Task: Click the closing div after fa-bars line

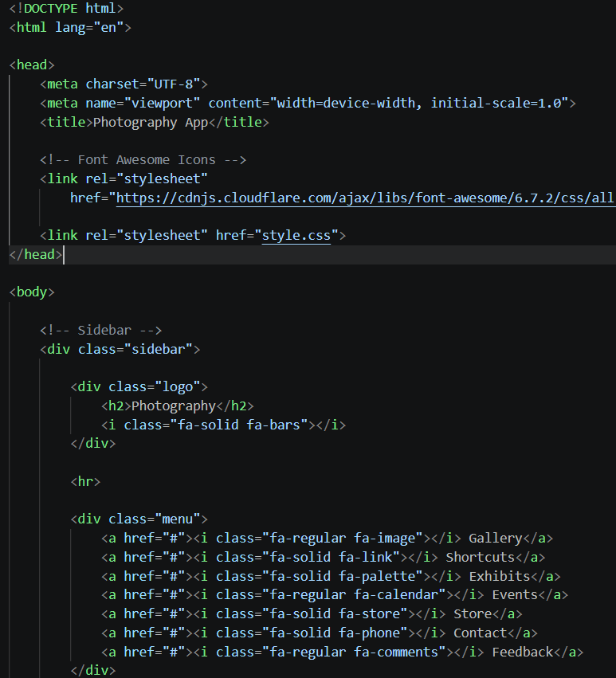Action: 93,444
